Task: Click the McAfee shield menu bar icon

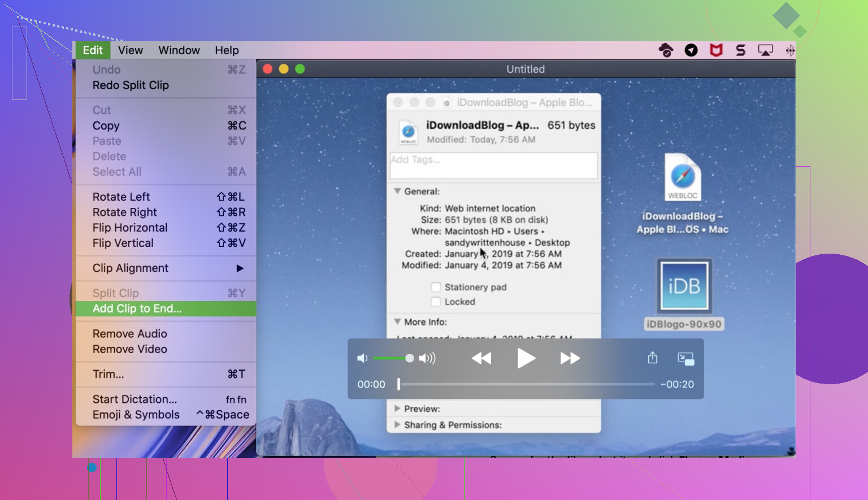Action: click(716, 50)
